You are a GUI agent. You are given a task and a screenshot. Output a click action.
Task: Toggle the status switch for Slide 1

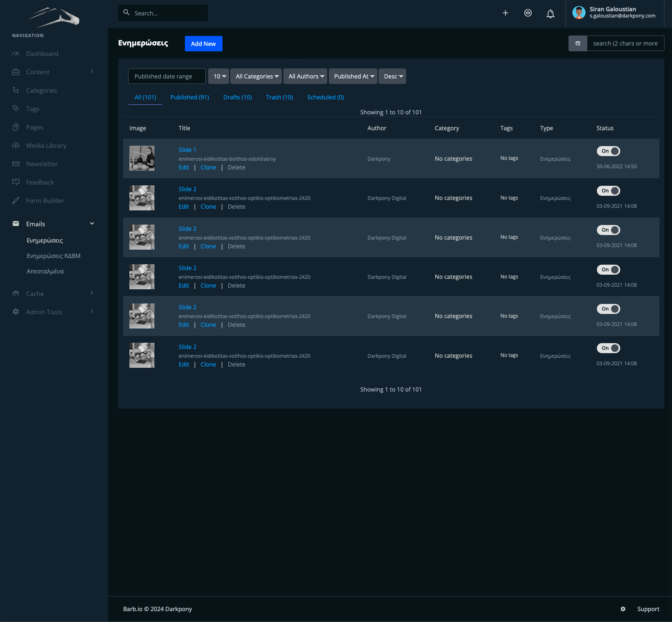tap(608, 151)
